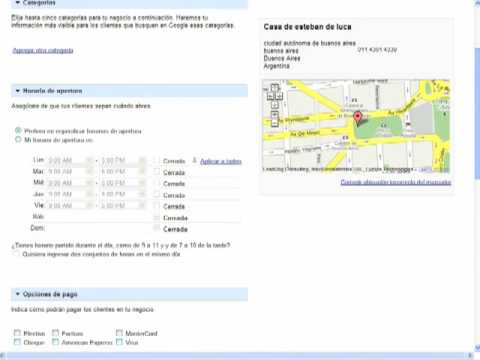Click Agregar otra categoría link
This screenshot has width=480, height=360.
tap(43, 50)
